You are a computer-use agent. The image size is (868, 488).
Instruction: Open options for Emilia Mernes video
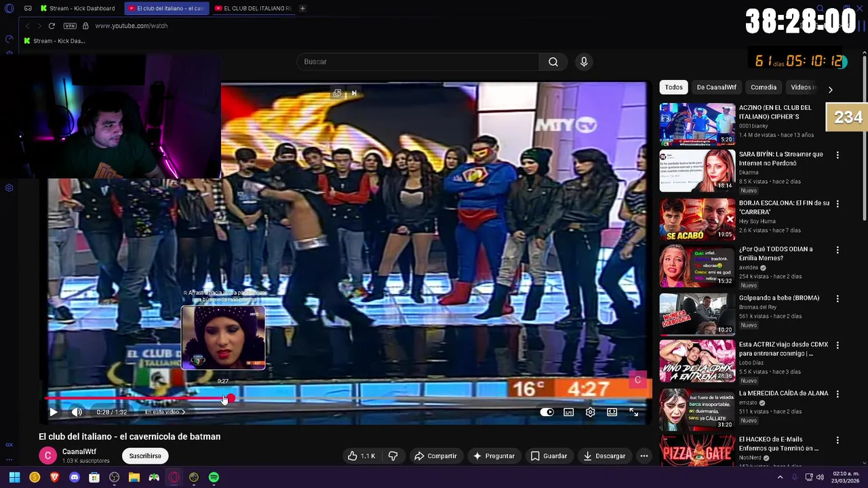pos(837,250)
